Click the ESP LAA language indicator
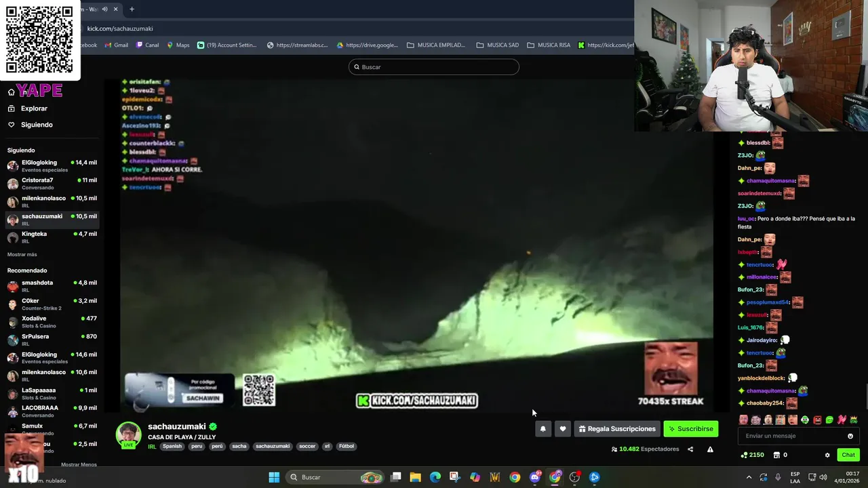This screenshot has width=868, height=488. [x=795, y=477]
